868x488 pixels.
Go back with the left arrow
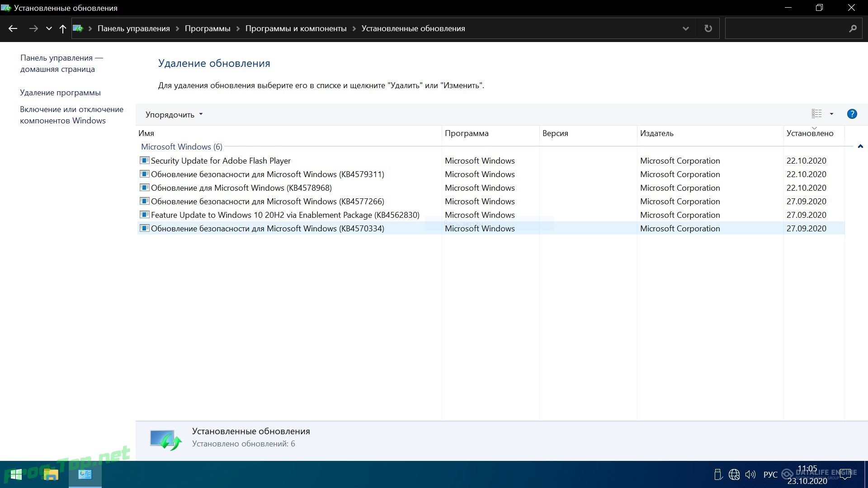tap(13, 28)
